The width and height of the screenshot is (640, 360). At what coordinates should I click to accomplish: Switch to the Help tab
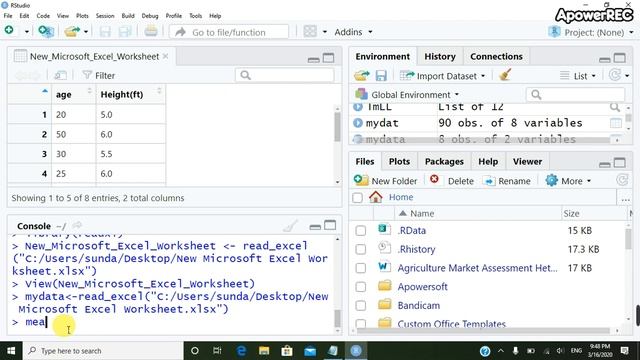(488, 162)
